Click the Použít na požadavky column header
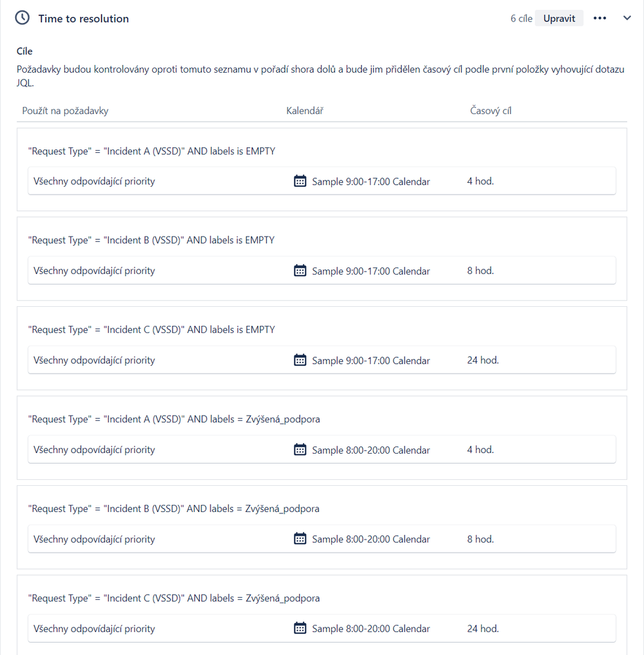 coord(65,111)
